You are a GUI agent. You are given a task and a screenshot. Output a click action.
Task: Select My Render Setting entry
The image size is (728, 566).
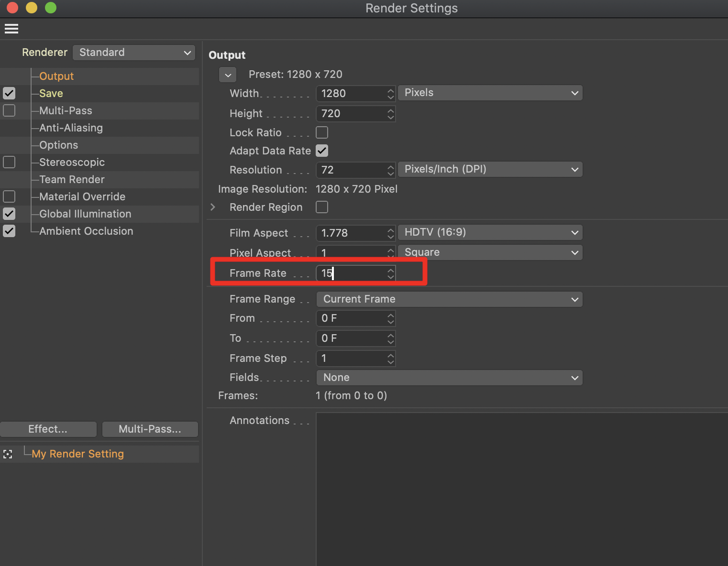tap(77, 454)
